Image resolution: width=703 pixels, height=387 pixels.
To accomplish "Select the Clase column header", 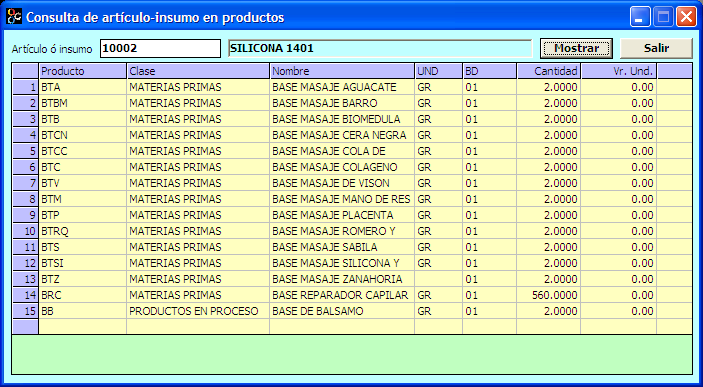I will pyautogui.click(x=198, y=71).
